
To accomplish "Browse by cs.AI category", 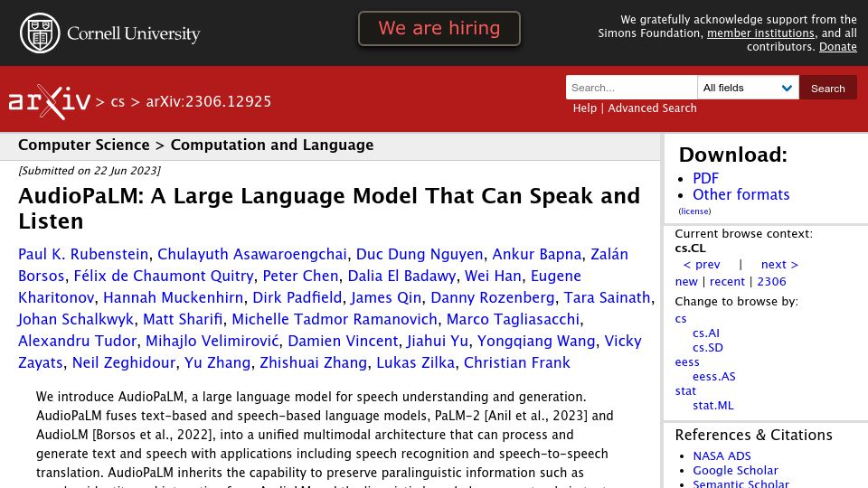I will pos(706,333).
